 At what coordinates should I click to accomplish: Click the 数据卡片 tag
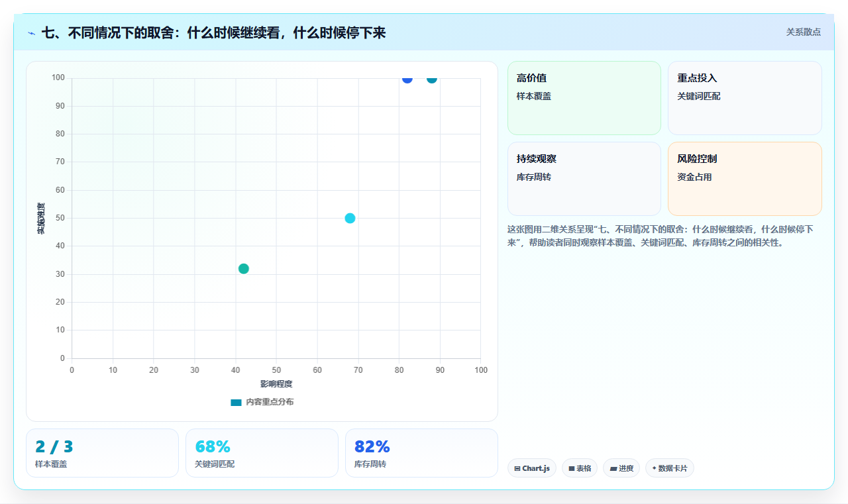pyautogui.click(x=670, y=468)
